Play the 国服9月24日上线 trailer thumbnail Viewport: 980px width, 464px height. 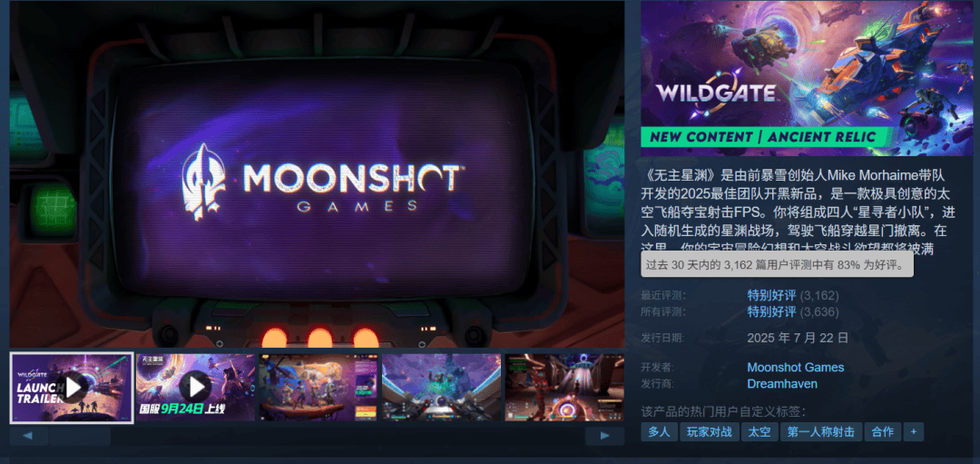(196, 388)
